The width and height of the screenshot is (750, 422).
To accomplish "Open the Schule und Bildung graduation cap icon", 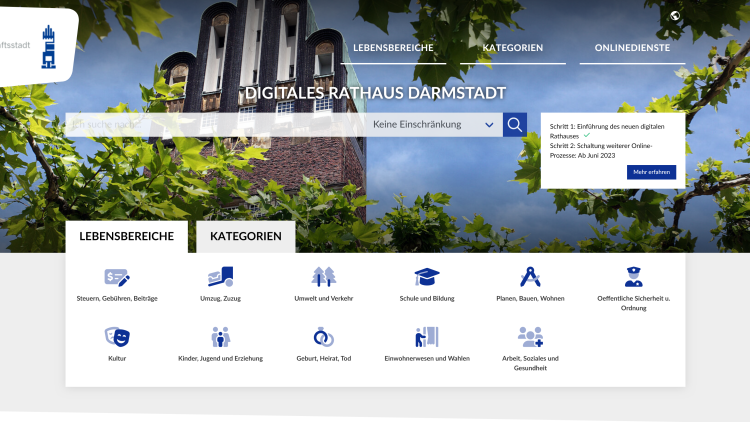I will point(427,277).
